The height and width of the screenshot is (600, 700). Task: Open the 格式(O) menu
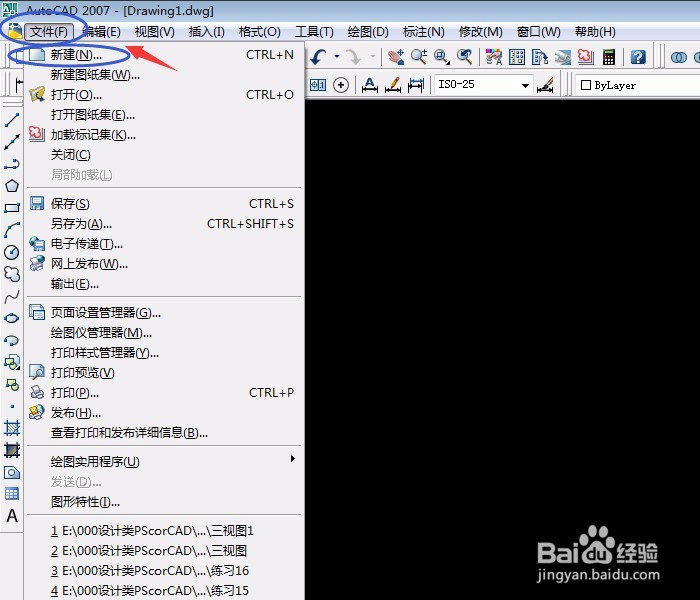click(x=259, y=32)
